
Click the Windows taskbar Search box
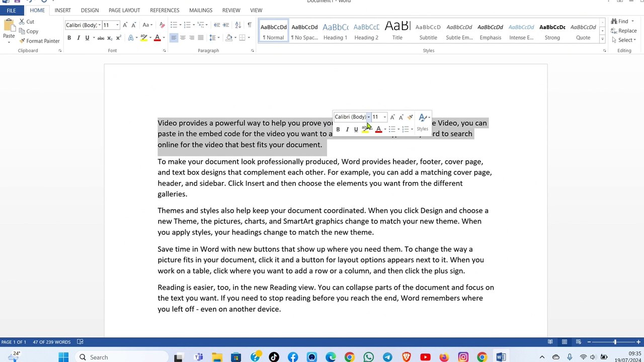pyautogui.click(x=121, y=357)
